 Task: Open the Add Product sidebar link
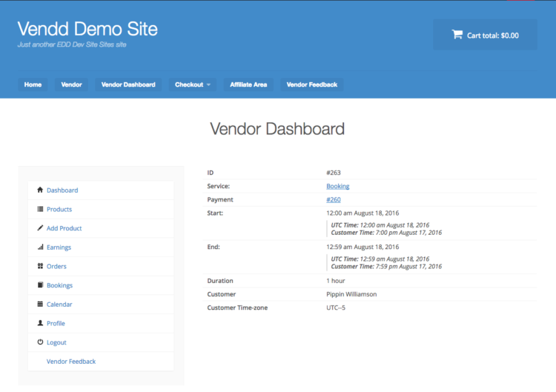64,228
